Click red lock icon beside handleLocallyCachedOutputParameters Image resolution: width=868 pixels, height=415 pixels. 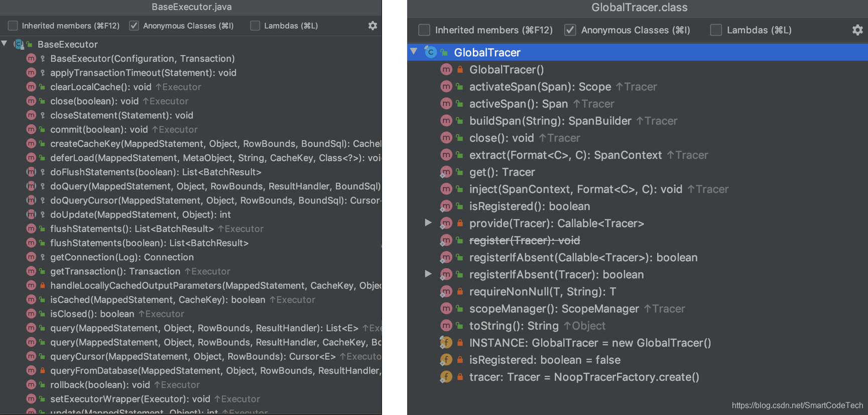pos(43,285)
